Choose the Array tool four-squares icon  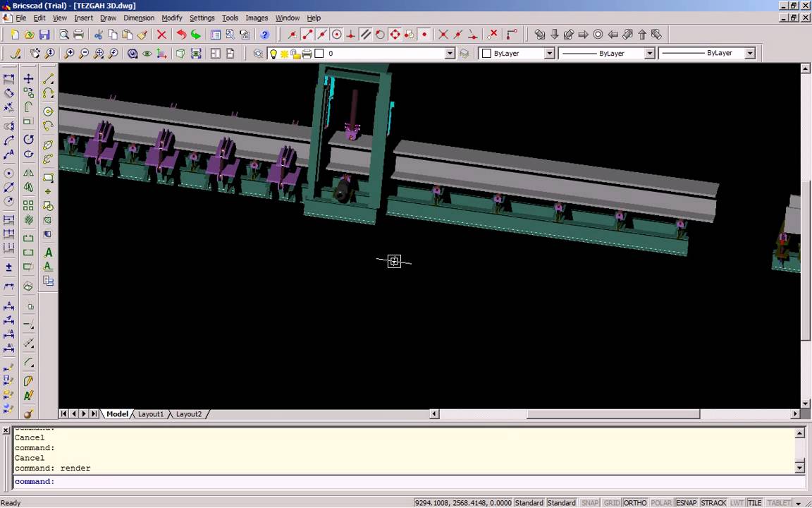tap(28, 206)
